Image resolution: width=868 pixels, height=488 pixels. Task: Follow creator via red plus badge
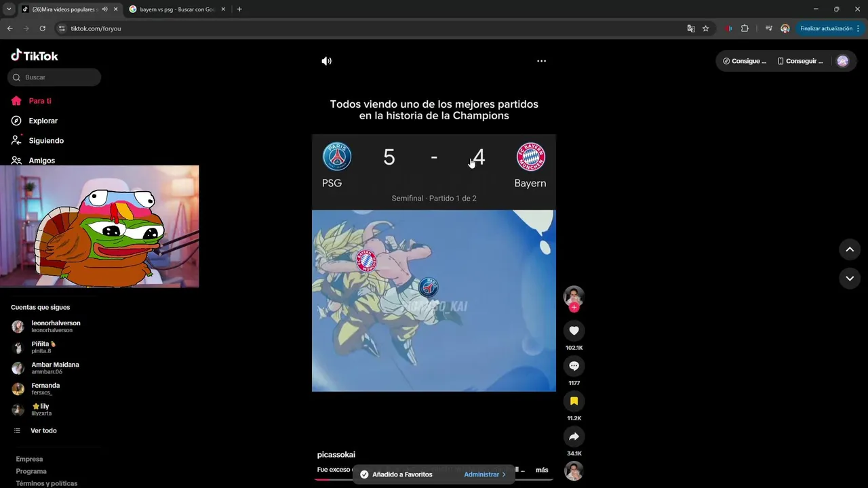[x=574, y=307]
